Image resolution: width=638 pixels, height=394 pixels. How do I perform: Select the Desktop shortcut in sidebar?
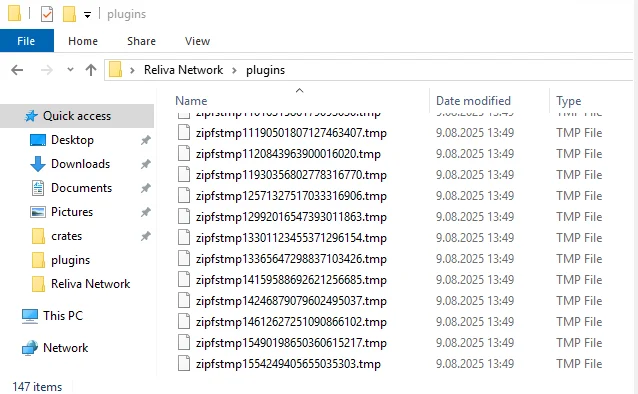tap(72, 140)
